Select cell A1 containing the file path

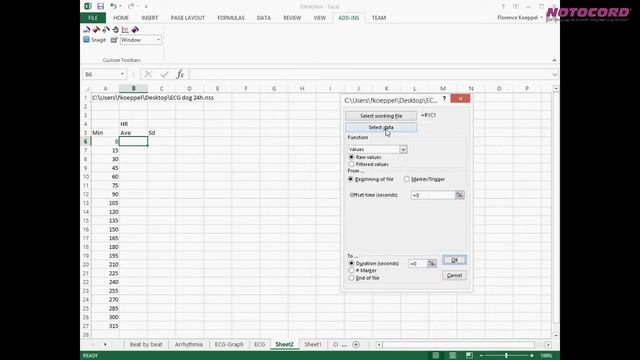coord(105,98)
